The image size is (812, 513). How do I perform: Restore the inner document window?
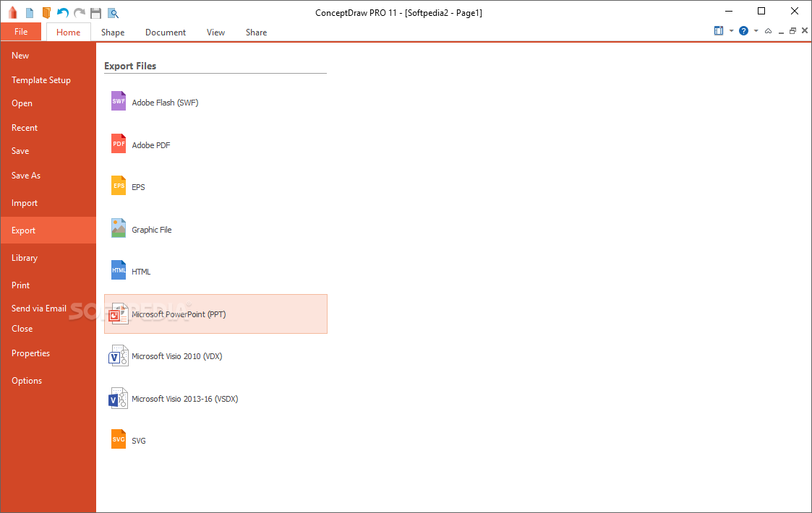(x=792, y=31)
